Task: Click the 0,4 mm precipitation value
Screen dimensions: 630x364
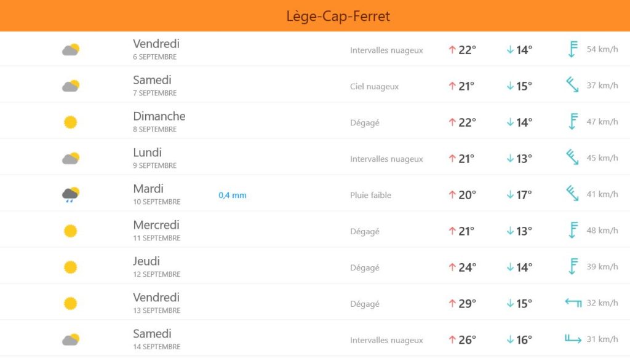Action: 233,196
